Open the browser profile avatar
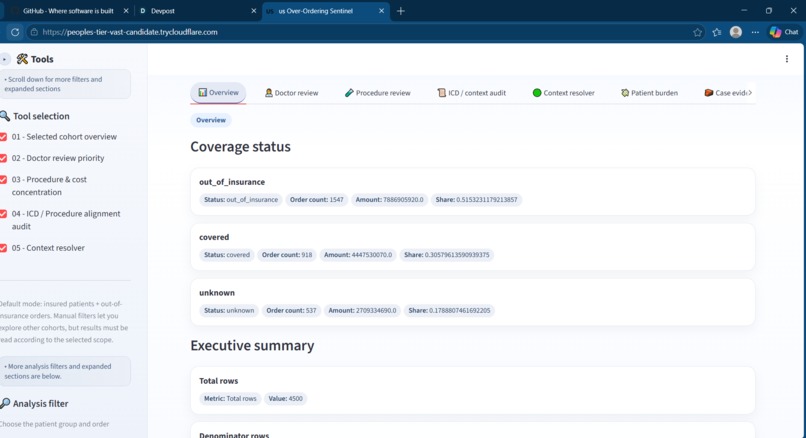Screen dimensions: 806x438 coord(736,32)
